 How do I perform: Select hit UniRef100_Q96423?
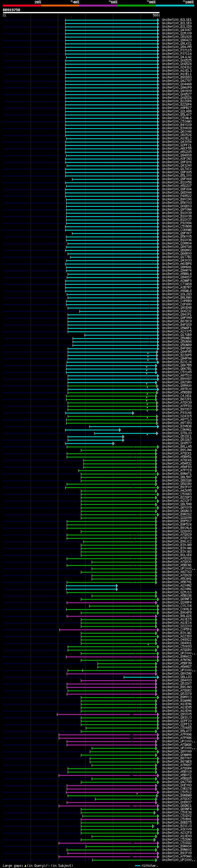point(176,40)
